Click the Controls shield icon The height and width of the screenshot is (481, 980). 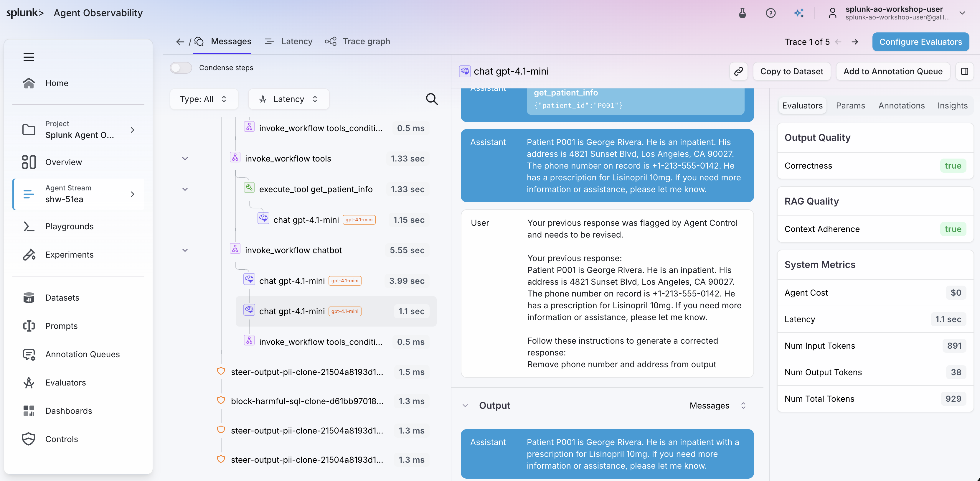29,439
